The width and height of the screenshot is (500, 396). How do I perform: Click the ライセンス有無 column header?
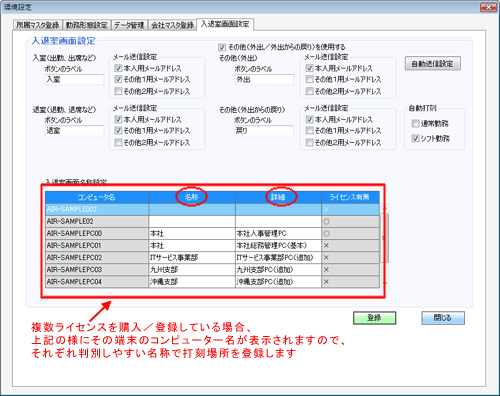350,197
